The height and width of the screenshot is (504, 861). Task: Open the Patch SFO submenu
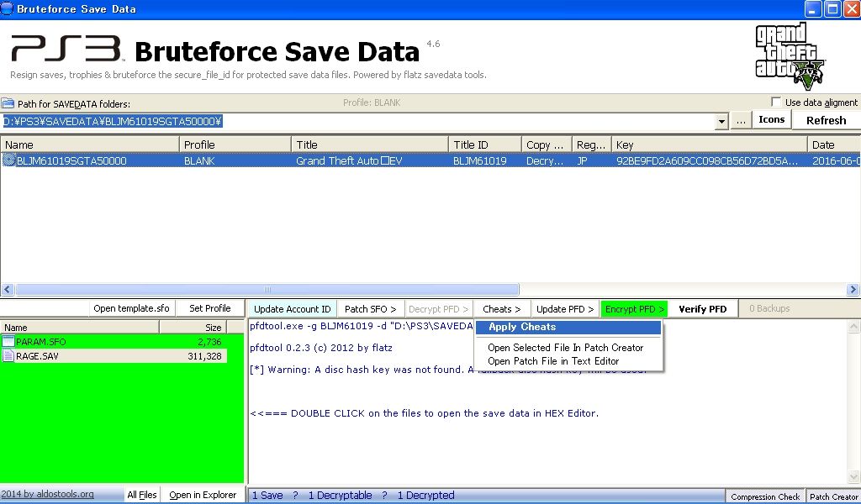point(370,309)
